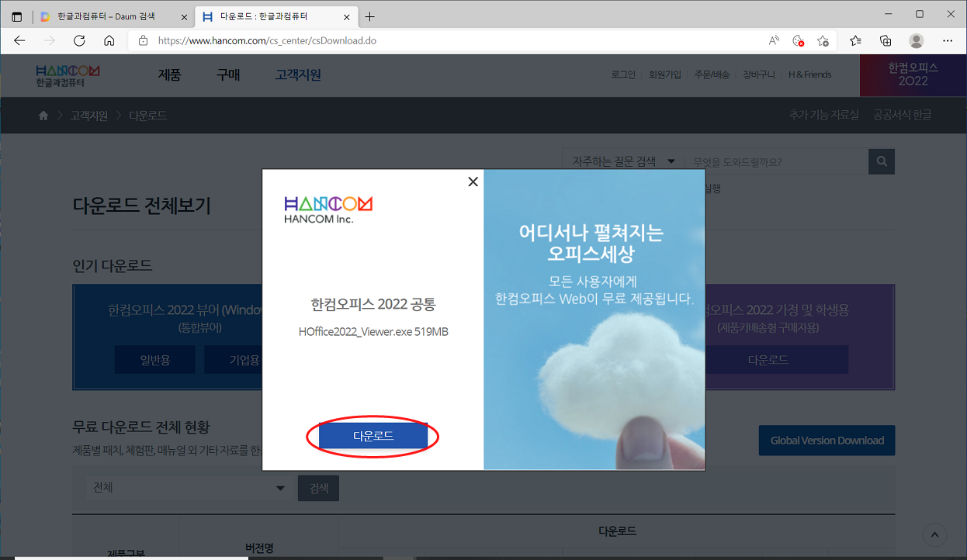Click the 회원가입 link
Image resolution: width=967 pixels, height=560 pixels.
[664, 74]
